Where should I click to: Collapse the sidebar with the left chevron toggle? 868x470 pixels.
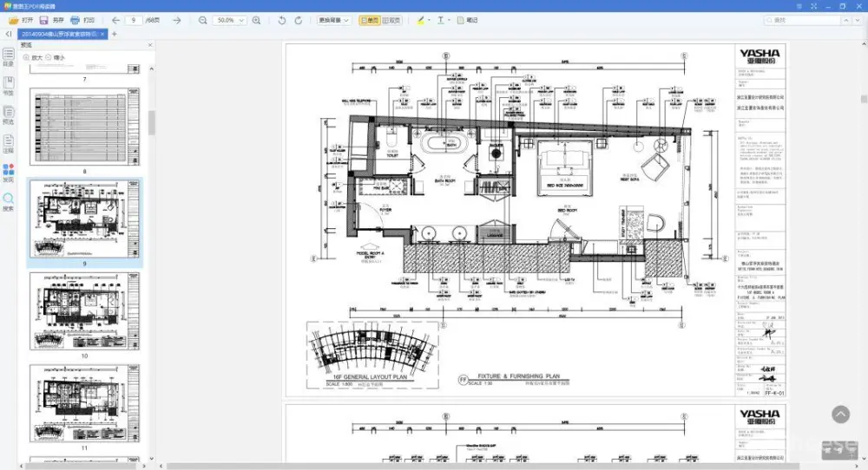pyautogui.click(x=9, y=34)
